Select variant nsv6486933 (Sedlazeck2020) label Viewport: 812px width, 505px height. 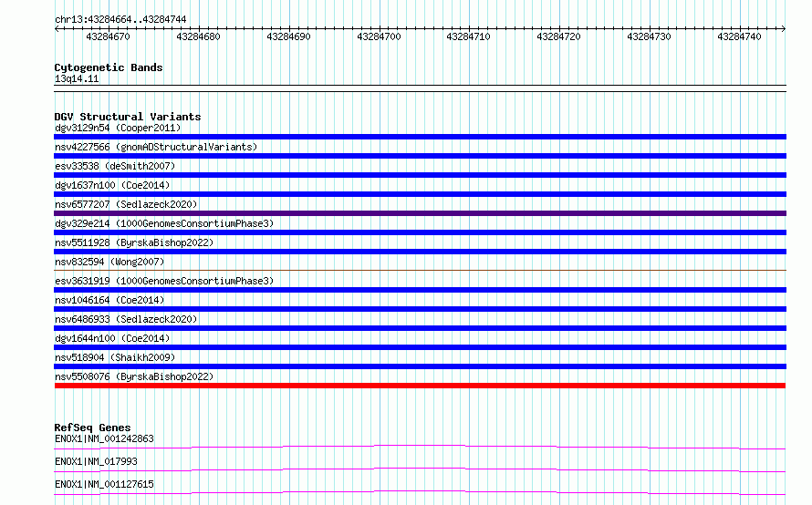click(126, 319)
